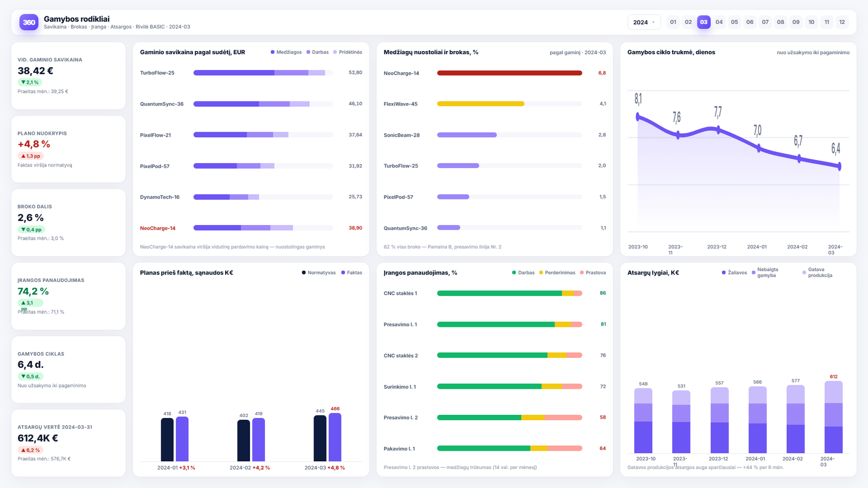
Task: Switch to month 09
Action: click(x=796, y=22)
